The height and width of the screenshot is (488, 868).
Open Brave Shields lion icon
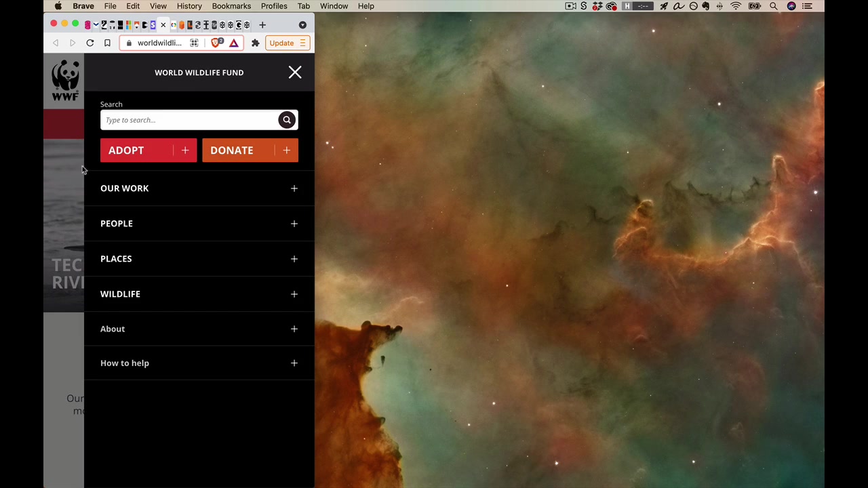[216, 43]
